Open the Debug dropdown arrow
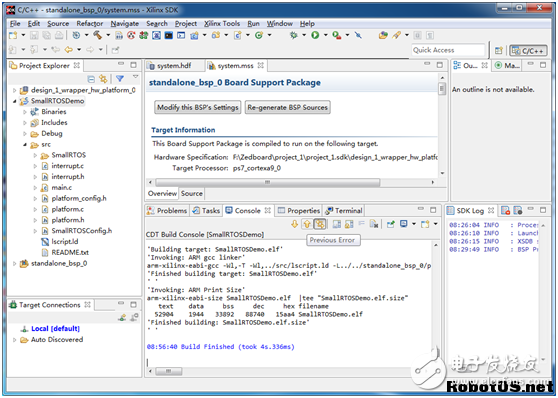 304,35
